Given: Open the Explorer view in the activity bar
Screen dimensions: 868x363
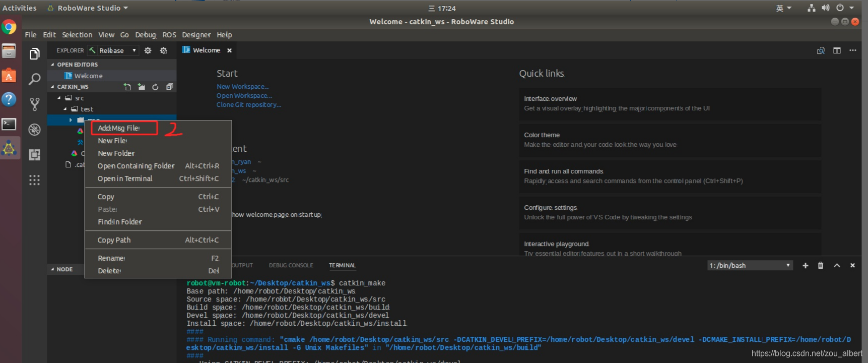Looking at the screenshot, I should tap(34, 53).
